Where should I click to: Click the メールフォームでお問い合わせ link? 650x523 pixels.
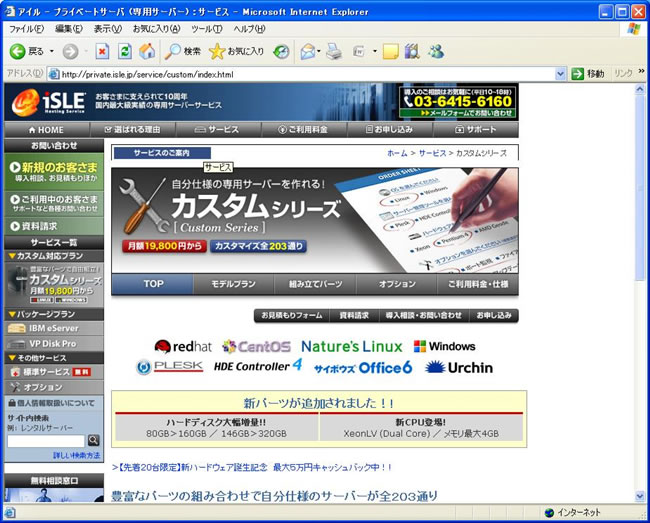pyautogui.click(x=458, y=113)
